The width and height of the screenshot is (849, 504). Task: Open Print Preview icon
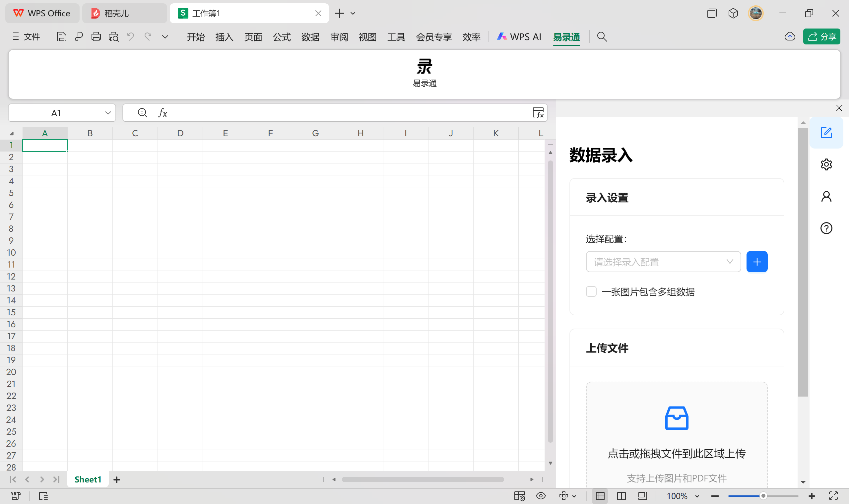pyautogui.click(x=114, y=37)
